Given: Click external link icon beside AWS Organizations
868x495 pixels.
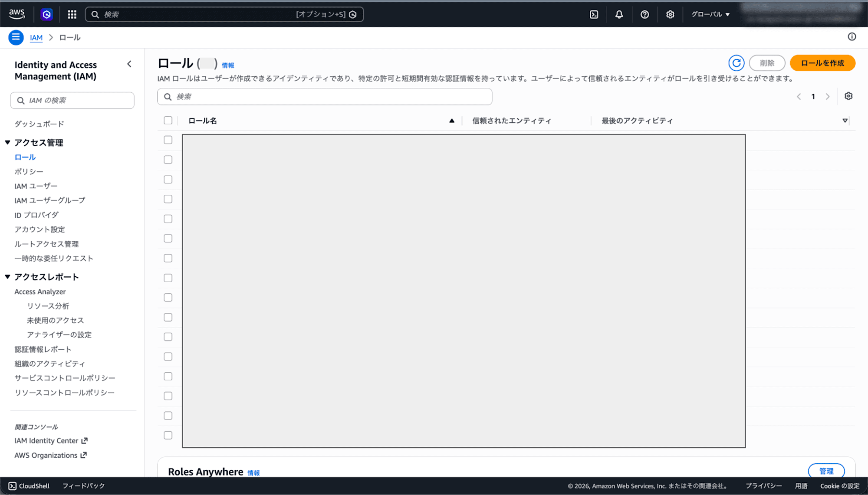Looking at the screenshot, I should point(84,455).
